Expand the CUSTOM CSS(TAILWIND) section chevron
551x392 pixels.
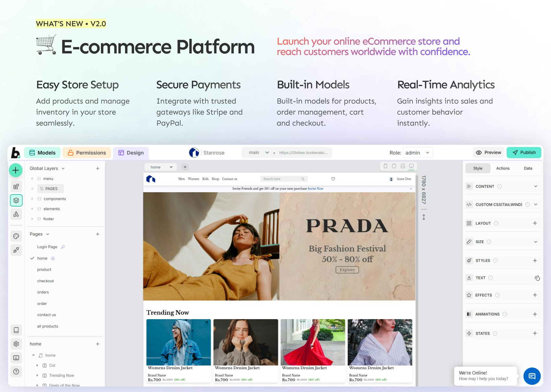[x=536, y=205]
